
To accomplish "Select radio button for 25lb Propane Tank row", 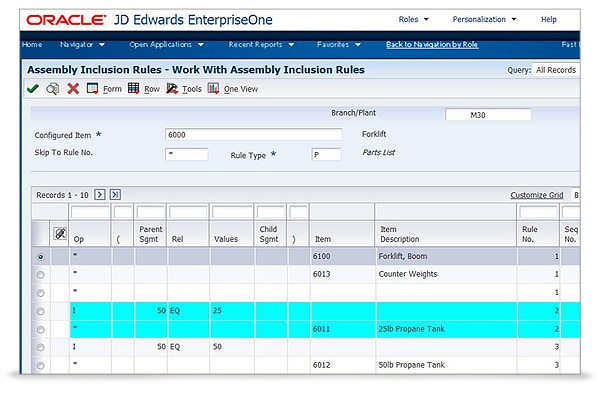I will pyautogui.click(x=41, y=329).
